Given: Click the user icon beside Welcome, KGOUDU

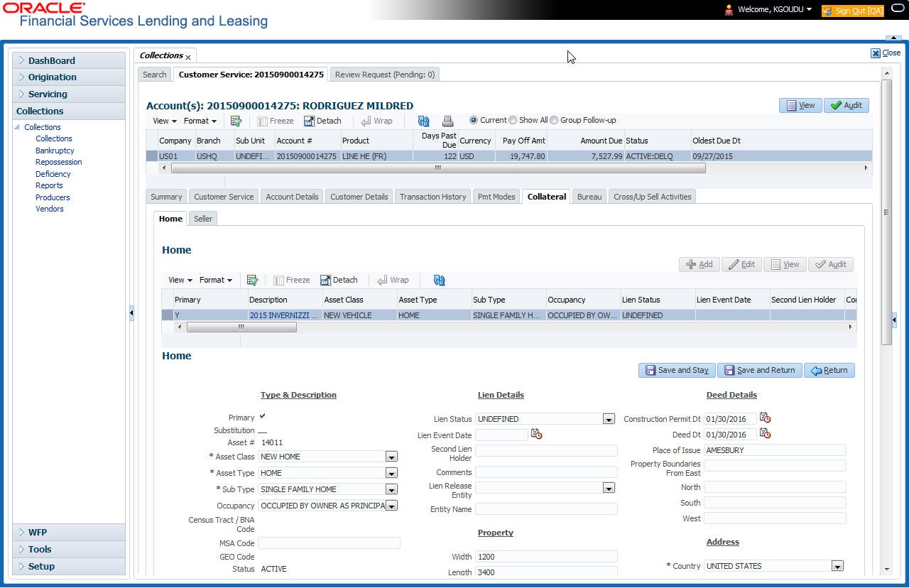Looking at the screenshot, I should tap(729, 10).
